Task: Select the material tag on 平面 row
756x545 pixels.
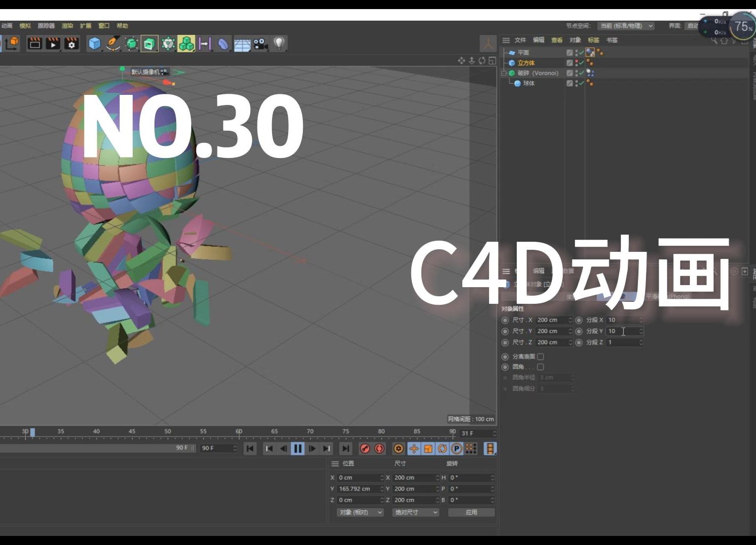Action: pos(590,52)
